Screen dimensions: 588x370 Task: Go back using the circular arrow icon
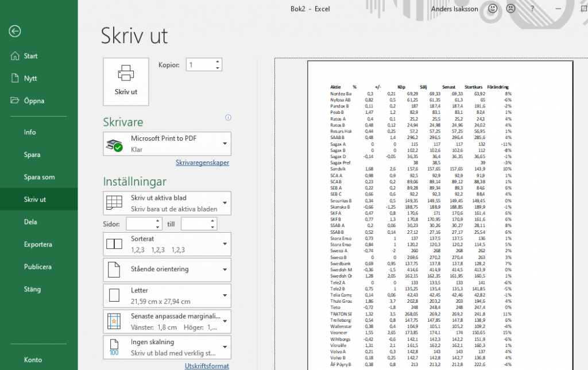click(15, 31)
